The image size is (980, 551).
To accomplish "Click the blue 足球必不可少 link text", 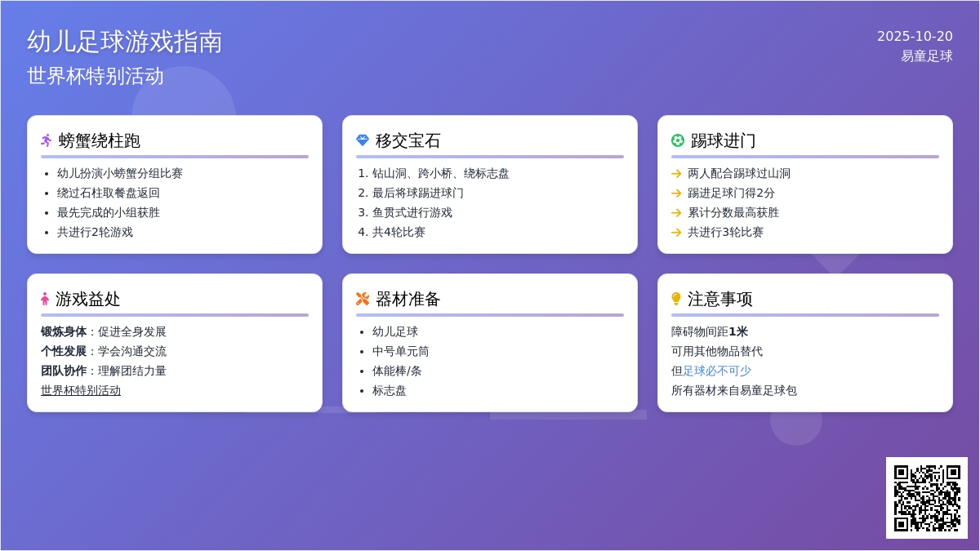I will pos(716,371).
